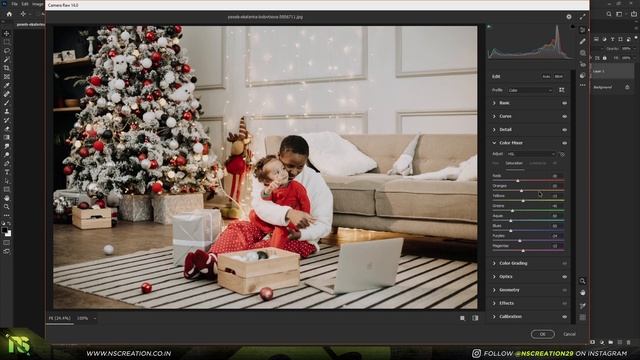Select the Frame tool
Viewport: 640px width, 360px height.
click(7, 77)
